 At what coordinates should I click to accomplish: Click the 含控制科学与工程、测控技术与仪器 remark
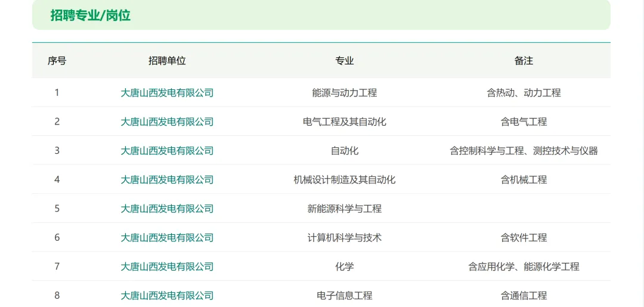click(x=524, y=151)
